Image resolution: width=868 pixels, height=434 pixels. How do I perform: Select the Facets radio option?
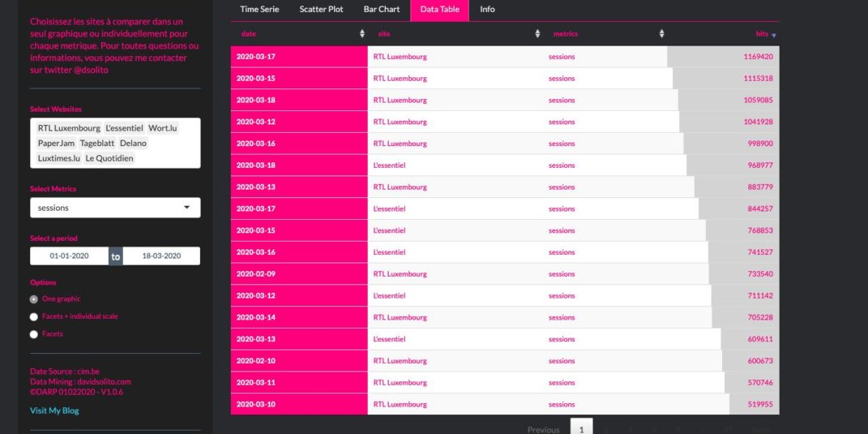(x=34, y=334)
